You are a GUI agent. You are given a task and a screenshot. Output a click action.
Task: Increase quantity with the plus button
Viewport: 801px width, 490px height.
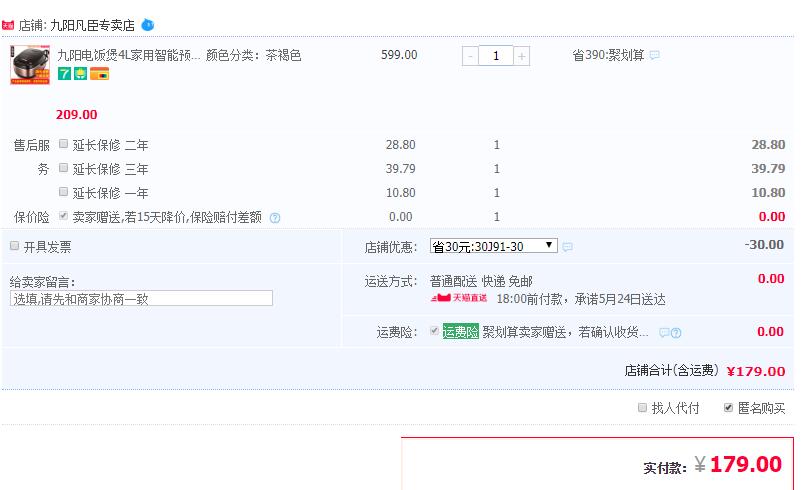[522, 56]
